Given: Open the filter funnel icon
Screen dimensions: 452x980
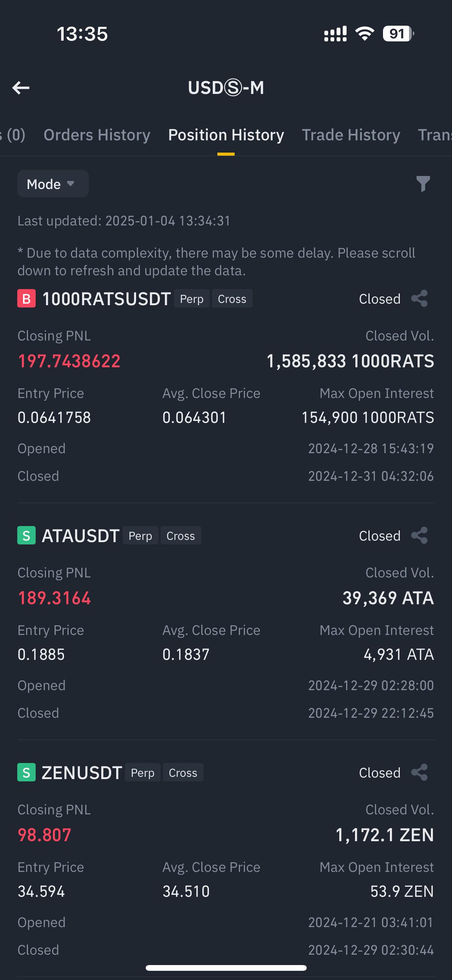Looking at the screenshot, I should tap(423, 184).
